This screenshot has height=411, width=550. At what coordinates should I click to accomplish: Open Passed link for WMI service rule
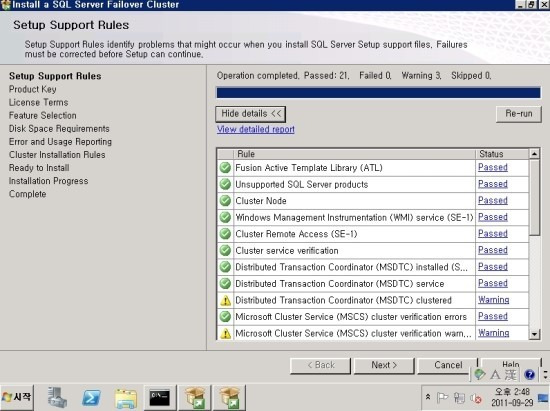point(492,217)
